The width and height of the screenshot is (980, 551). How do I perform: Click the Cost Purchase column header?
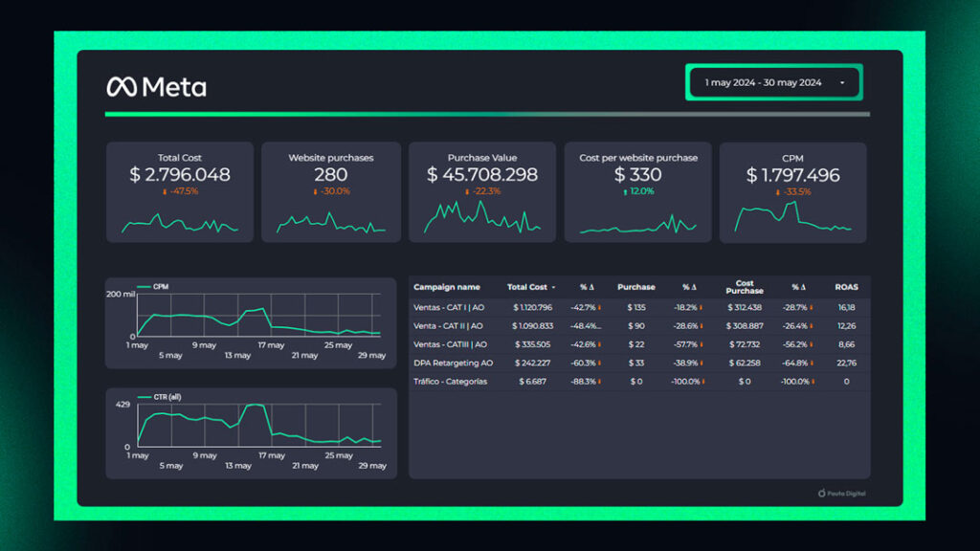(745, 287)
